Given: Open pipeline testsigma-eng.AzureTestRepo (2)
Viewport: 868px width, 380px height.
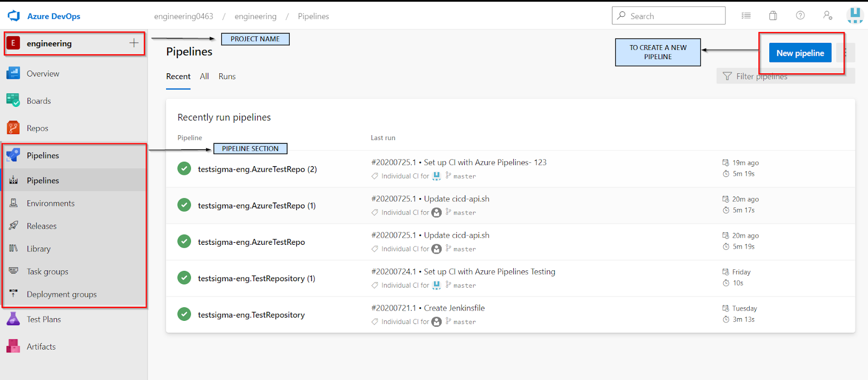Looking at the screenshot, I should tap(257, 169).
